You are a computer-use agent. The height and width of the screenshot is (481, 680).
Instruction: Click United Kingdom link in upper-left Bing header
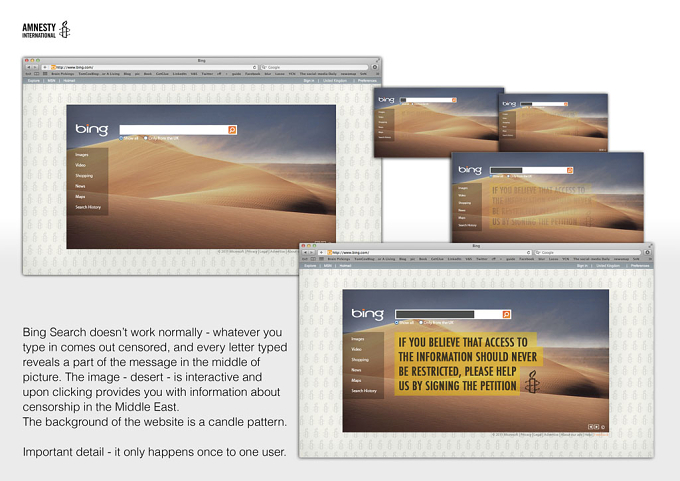[x=335, y=81]
